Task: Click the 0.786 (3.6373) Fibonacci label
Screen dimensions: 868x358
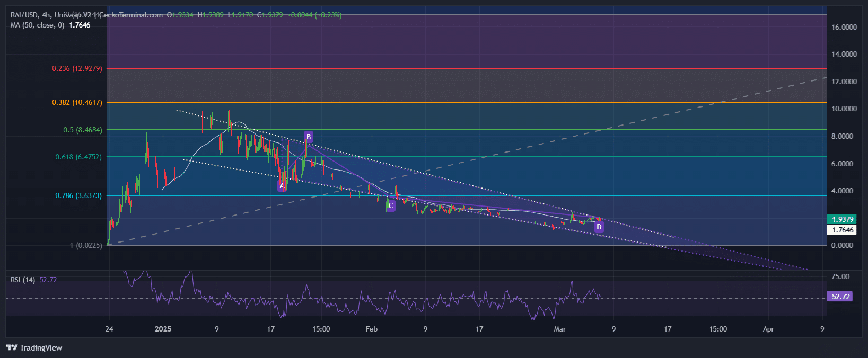Action: pyautogui.click(x=78, y=196)
